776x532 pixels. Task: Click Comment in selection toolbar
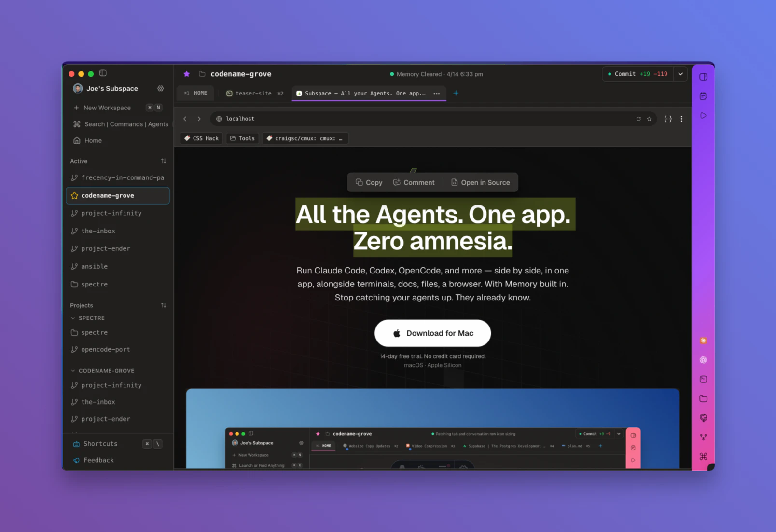414,182
